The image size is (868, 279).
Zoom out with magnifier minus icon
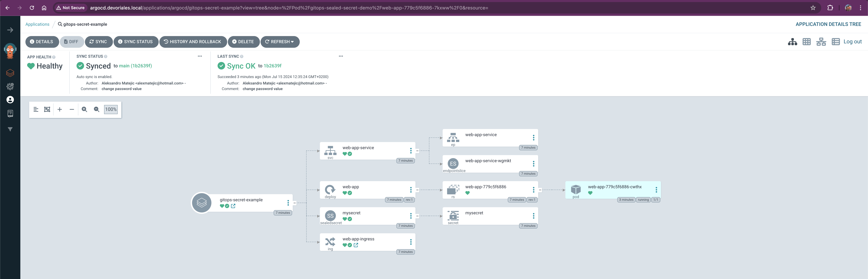pyautogui.click(x=96, y=109)
